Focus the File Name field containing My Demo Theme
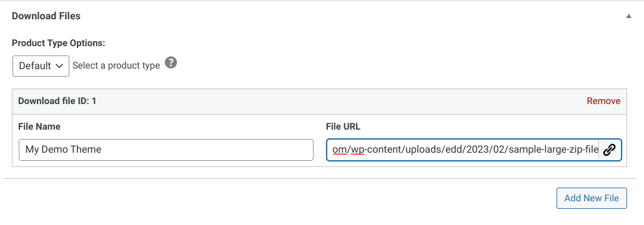 166,150
